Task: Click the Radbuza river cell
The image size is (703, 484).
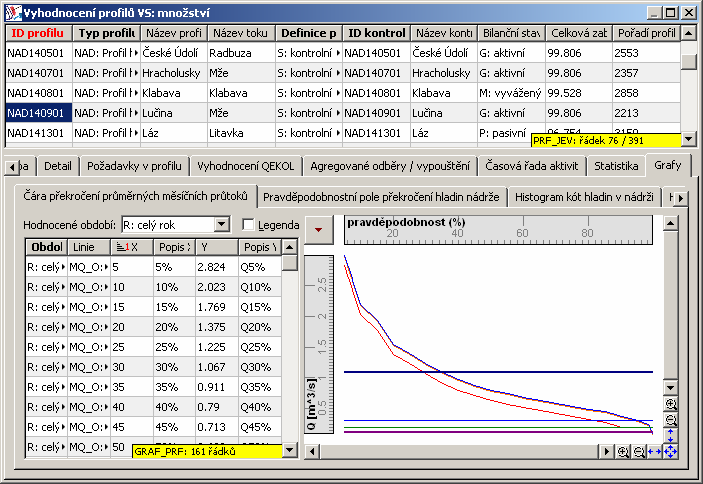Action: [241, 53]
